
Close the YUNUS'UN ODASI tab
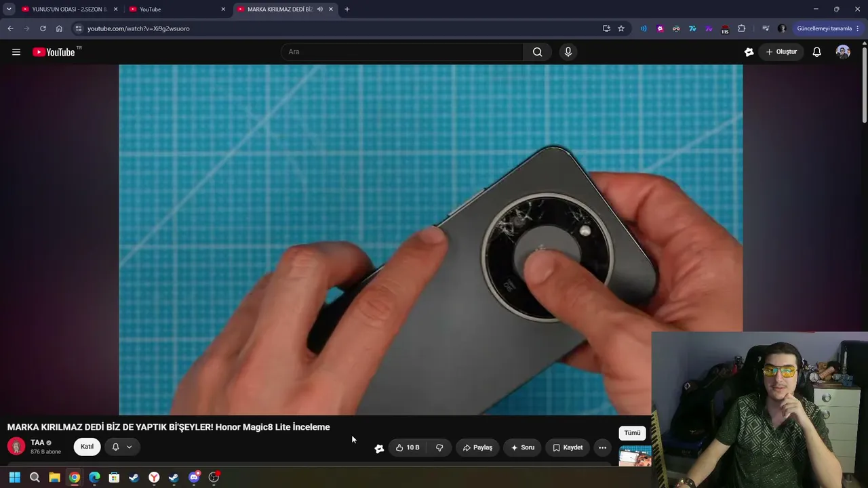coord(115,9)
